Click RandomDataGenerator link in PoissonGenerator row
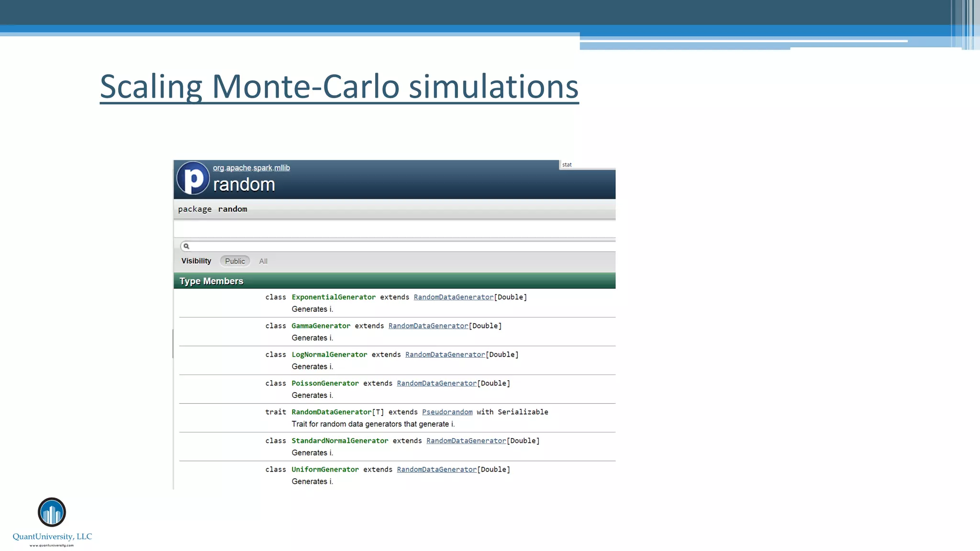The height and width of the screenshot is (551, 980). pyautogui.click(x=437, y=383)
